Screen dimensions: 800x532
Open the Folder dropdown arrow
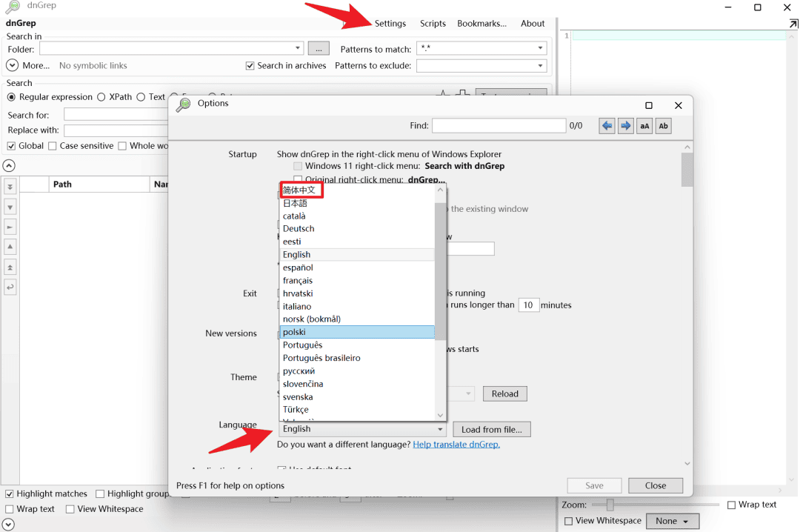298,48
